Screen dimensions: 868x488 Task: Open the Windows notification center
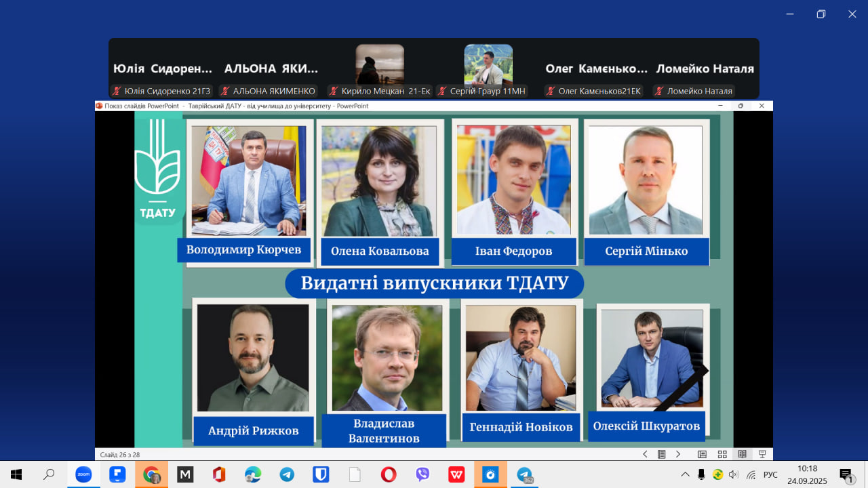[x=846, y=474]
